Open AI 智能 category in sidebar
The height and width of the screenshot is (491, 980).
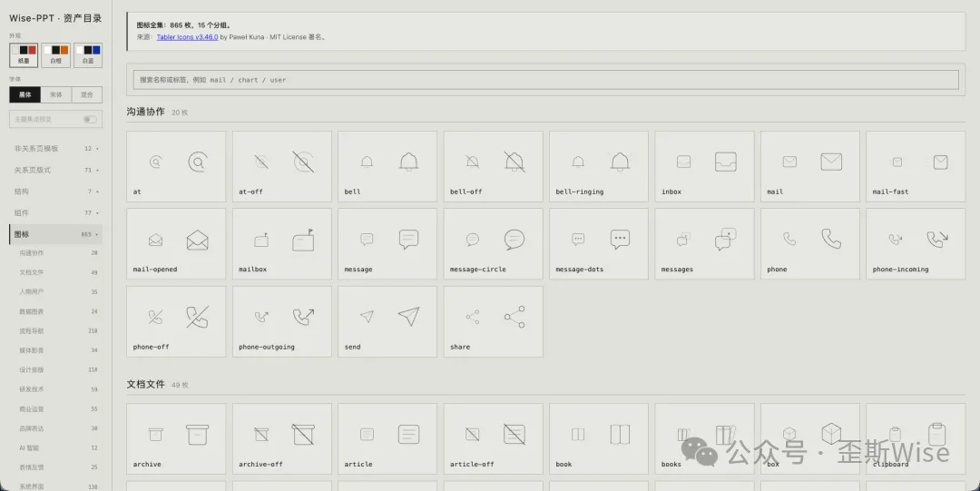coord(57,447)
